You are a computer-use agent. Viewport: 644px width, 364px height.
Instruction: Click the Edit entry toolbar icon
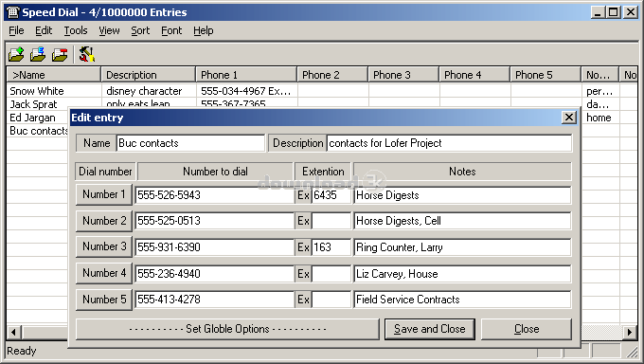pyautogui.click(x=38, y=54)
